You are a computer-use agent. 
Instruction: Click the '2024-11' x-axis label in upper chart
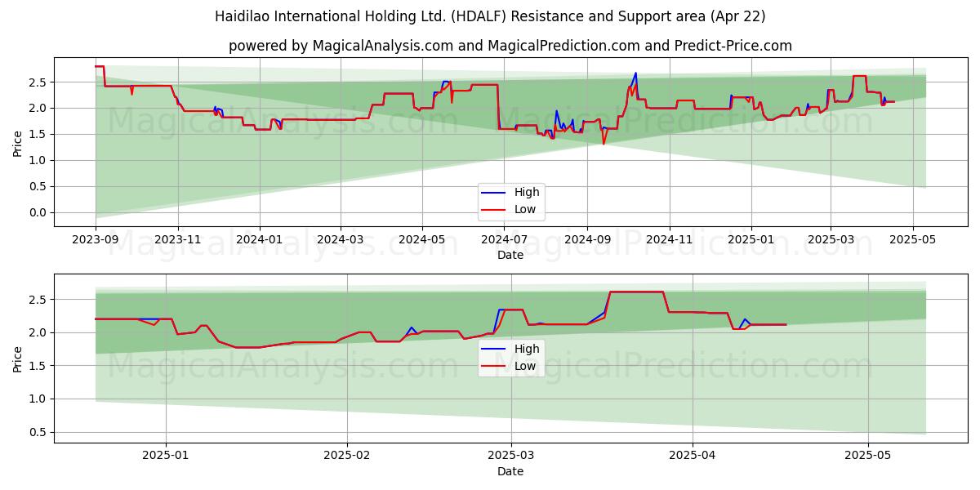click(669, 240)
